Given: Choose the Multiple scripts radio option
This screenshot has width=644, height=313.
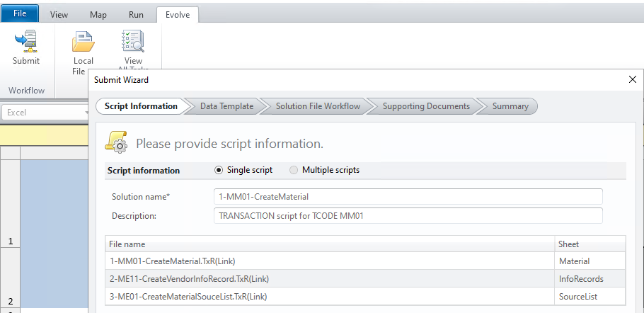Looking at the screenshot, I should (x=294, y=170).
